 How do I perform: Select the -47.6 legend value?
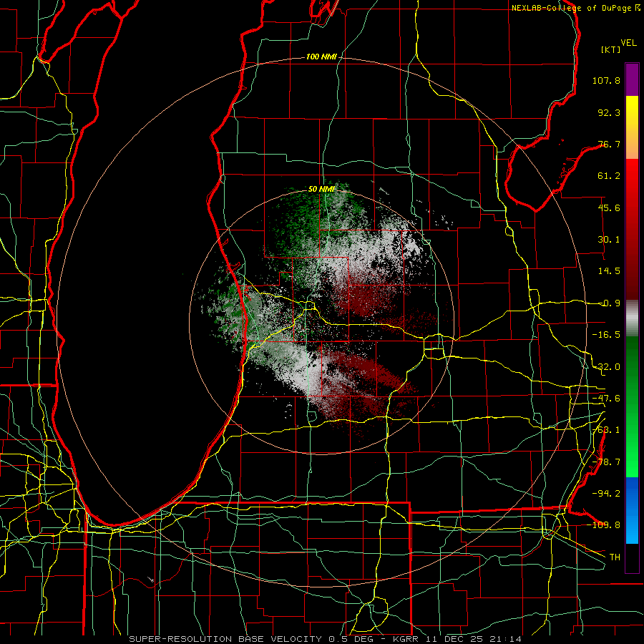(606, 399)
